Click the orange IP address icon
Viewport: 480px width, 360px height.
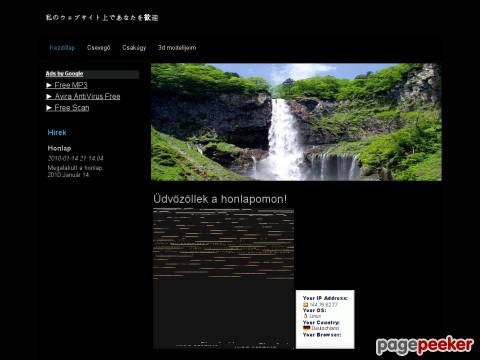(x=305, y=305)
